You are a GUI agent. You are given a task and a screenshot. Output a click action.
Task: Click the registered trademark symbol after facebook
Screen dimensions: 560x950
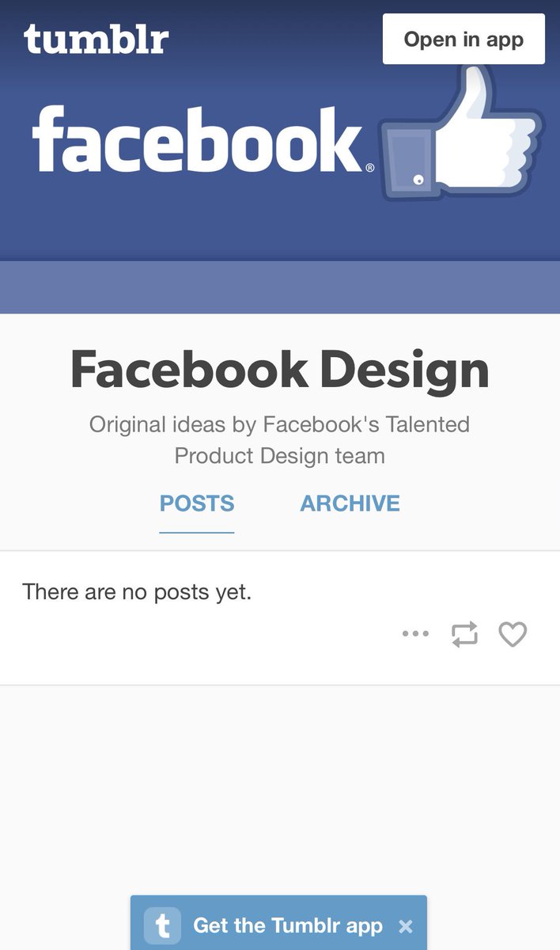click(x=369, y=168)
